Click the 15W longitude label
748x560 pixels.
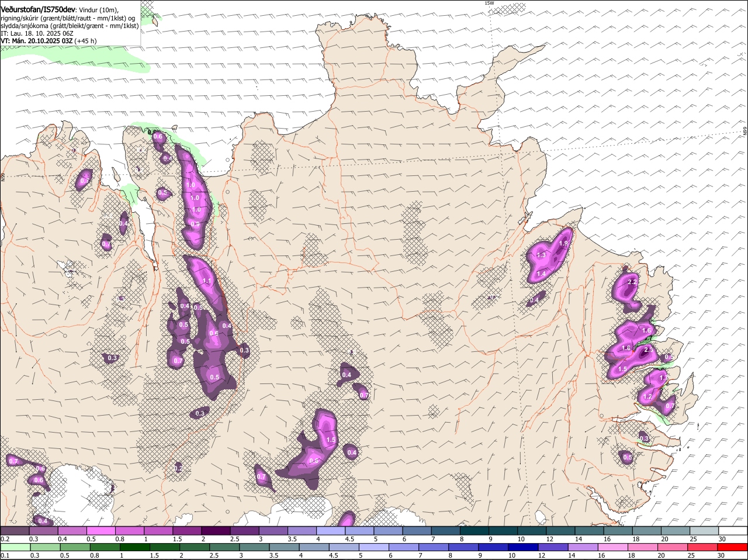pyautogui.click(x=489, y=3)
